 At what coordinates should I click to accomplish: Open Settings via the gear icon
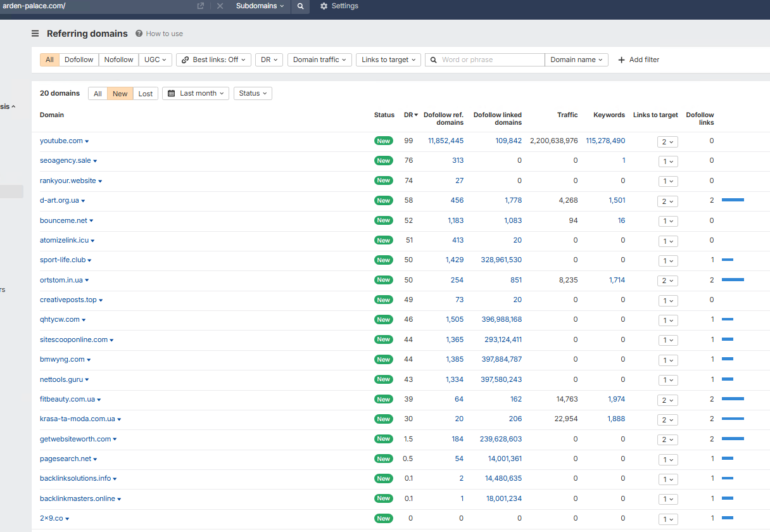pos(324,6)
